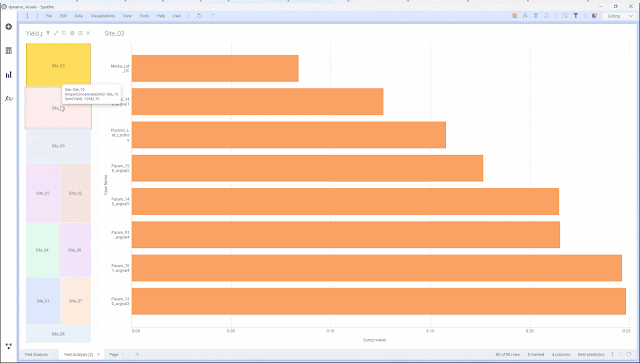The height and width of the screenshot is (363, 640).
Task: Click the light blue layout toolbar icon
Action: pos(547,16)
